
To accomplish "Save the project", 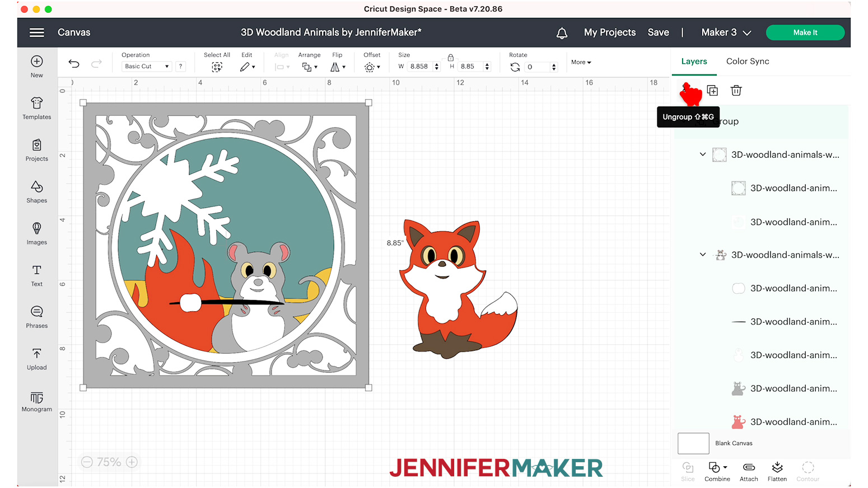I will click(658, 32).
